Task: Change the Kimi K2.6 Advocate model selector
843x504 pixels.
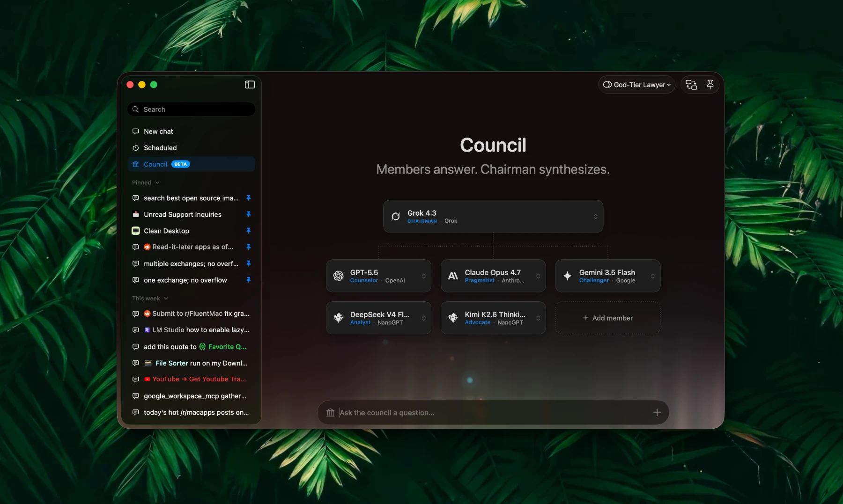Action: click(493, 318)
